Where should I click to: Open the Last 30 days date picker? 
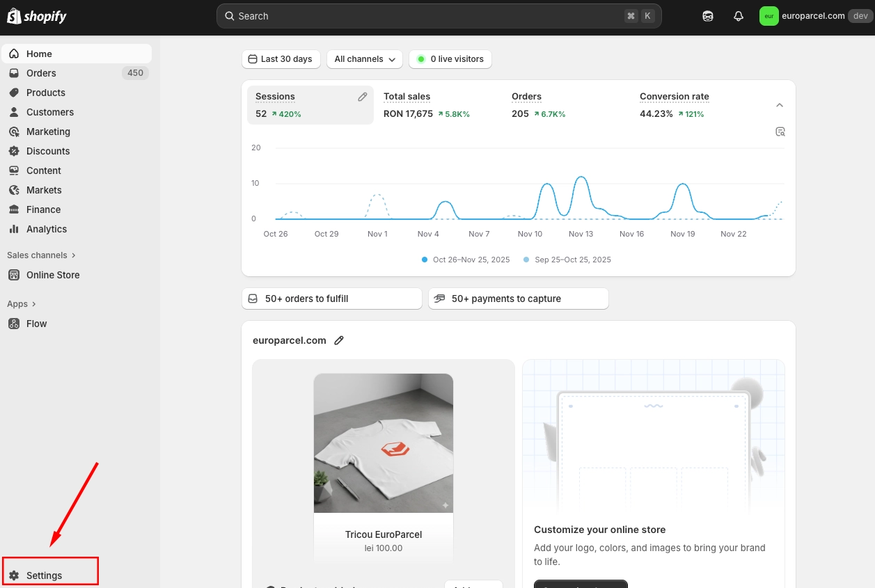[281, 59]
